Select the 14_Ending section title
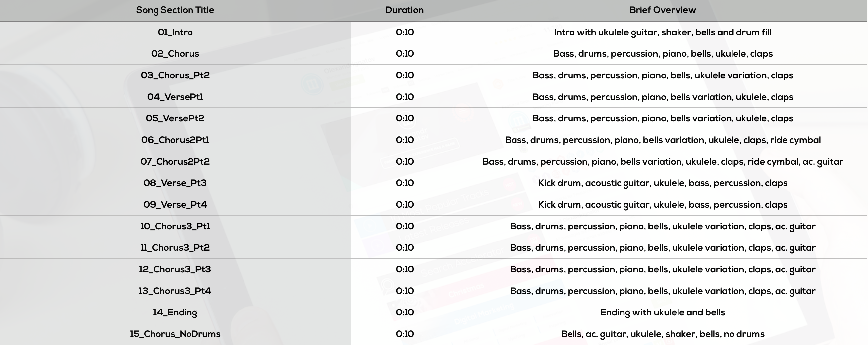 175,312
